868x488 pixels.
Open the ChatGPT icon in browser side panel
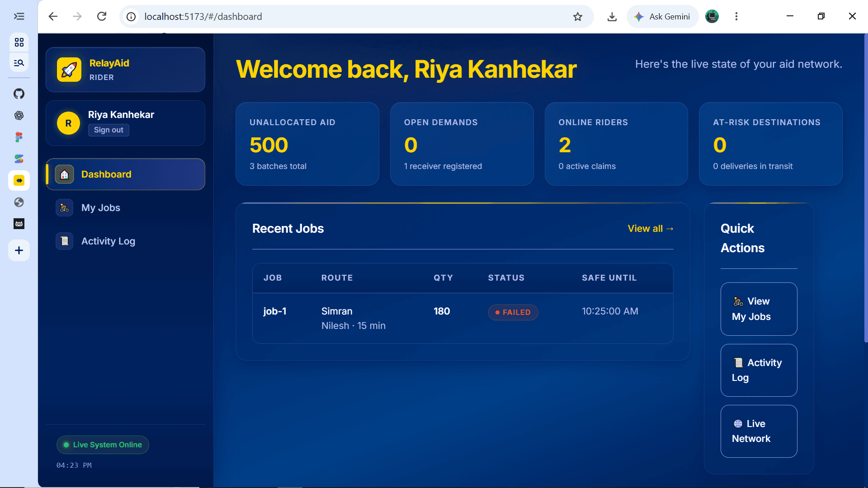tap(19, 116)
